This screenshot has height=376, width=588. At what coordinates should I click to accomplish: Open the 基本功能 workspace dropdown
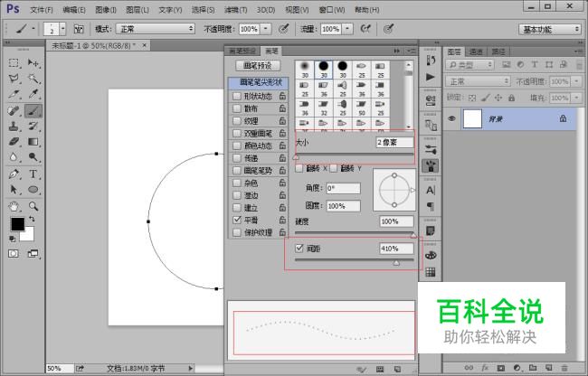550,29
